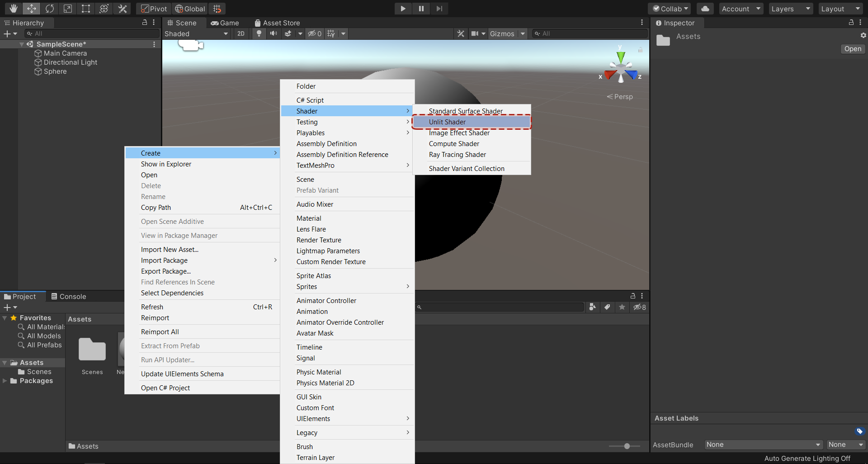
Task: Open Account dropdown
Action: click(x=741, y=9)
